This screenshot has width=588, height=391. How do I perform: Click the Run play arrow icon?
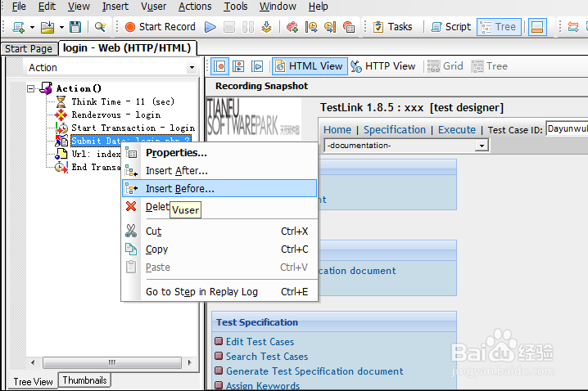210,27
